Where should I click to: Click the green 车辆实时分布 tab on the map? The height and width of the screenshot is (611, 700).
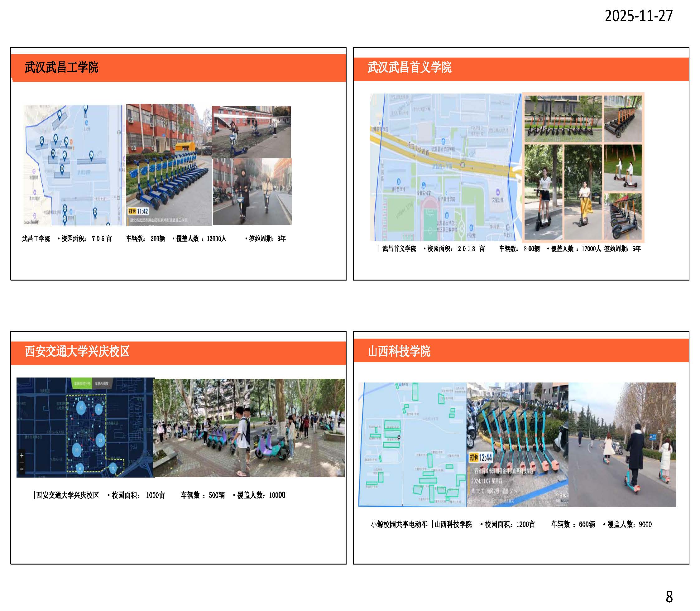coord(82,383)
